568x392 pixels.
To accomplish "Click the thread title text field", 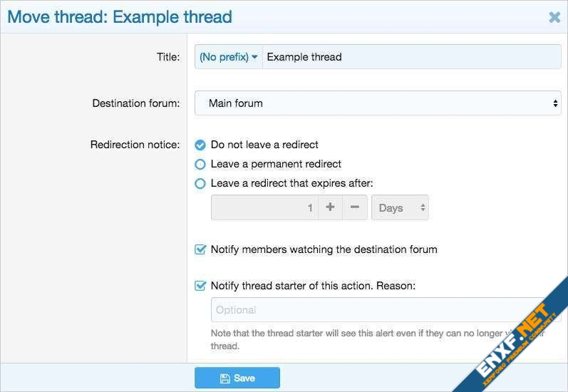I will pyautogui.click(x=411, y=57).
